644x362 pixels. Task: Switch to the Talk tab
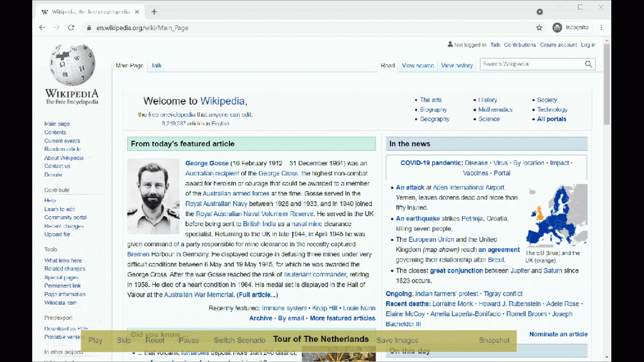157,65
